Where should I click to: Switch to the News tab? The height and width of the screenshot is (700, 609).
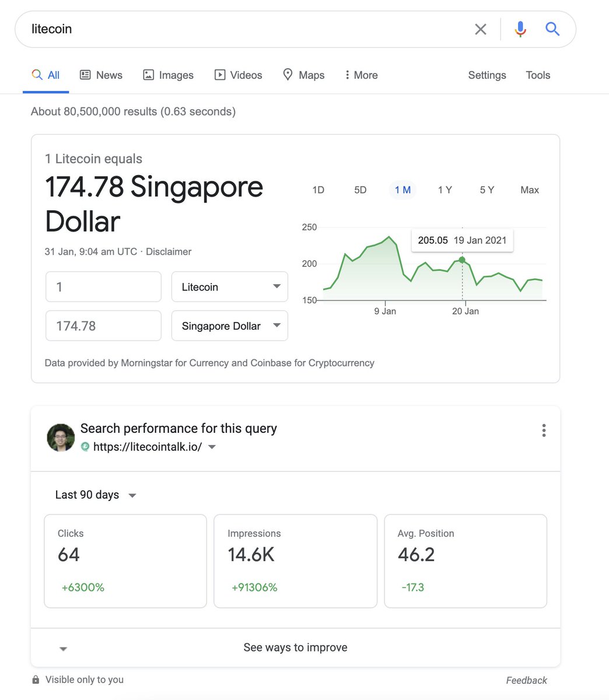tap(101, 75)
